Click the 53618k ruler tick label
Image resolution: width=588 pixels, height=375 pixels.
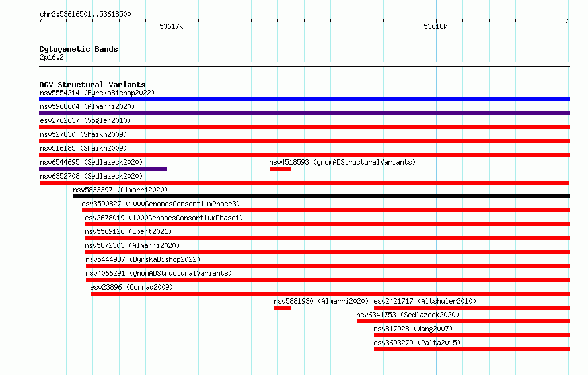(x=435, y=26)
